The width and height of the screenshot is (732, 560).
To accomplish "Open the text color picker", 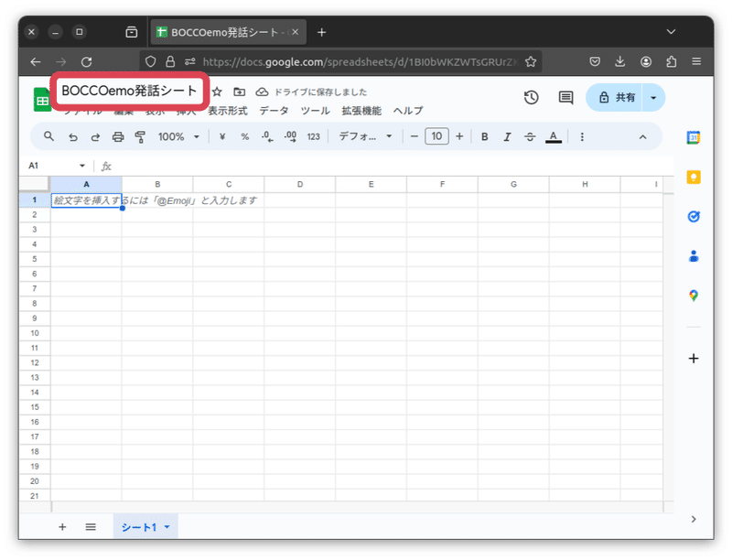I will click(554, 136).
